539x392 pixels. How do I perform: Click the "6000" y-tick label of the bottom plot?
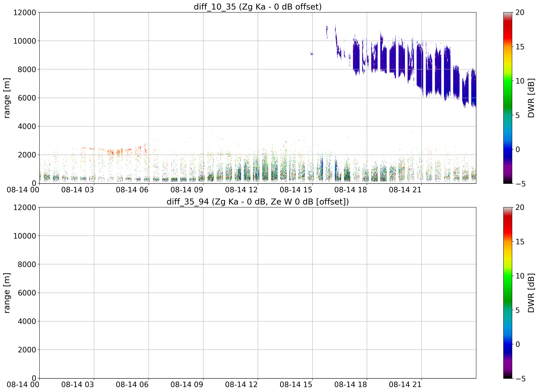[27, 293]
